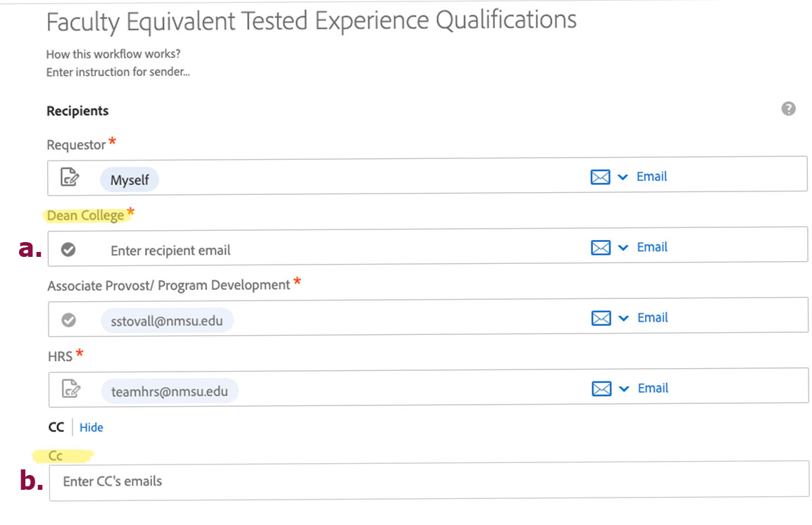
Task: Click the envelope icon in Requestor row
Action: click(x=600, y=177)
